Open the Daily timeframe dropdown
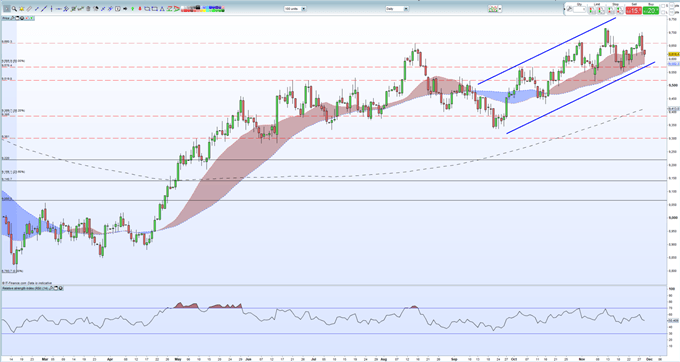Screen dimensions: 680x362 (397, 9)
